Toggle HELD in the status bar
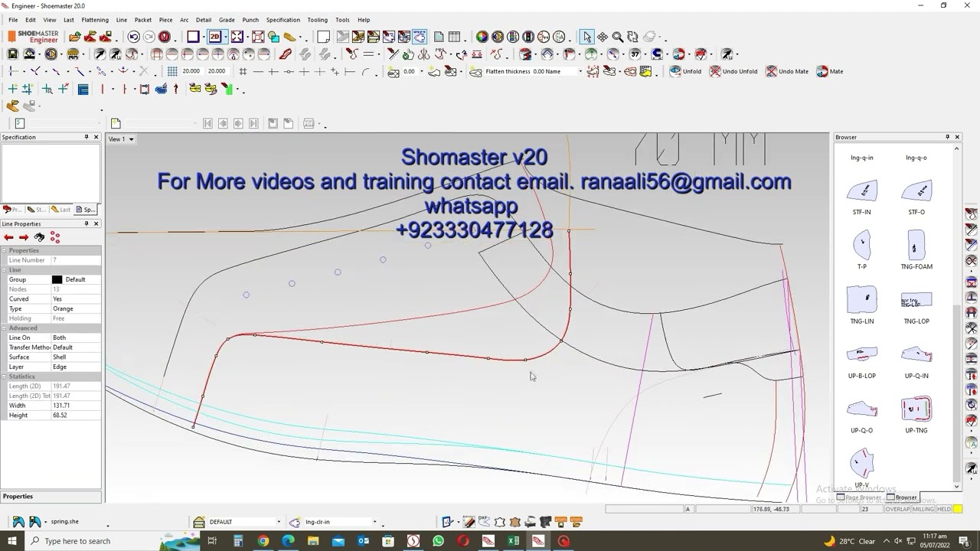This screenshot has height=551, width=980. [944, 509]
